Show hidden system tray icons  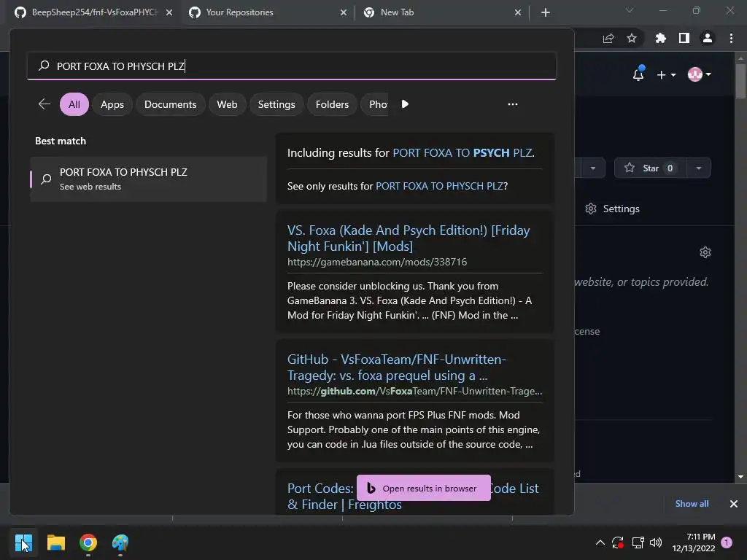[600, 542]
